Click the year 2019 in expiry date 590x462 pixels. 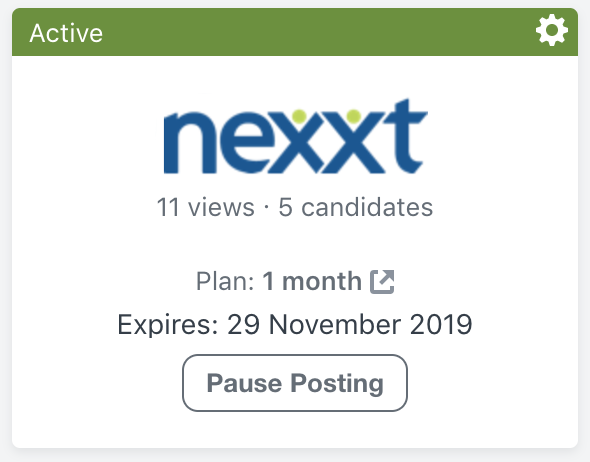point(441,324)
